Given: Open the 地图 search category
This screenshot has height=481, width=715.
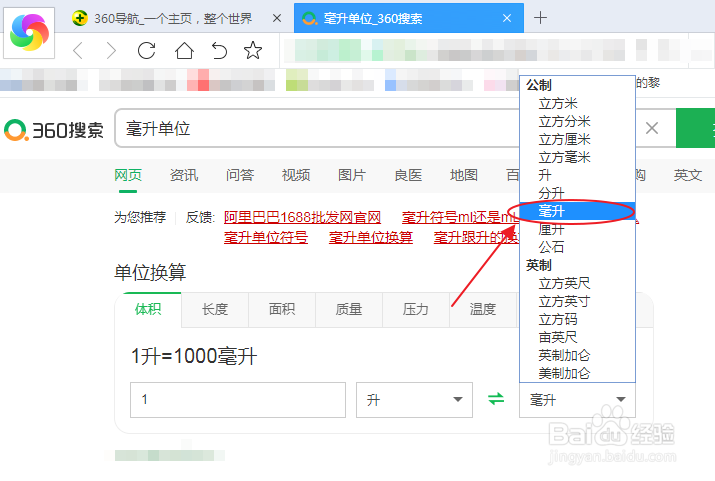Looking at the screenshot, I should pyautogui.click(x=464, y=175).
